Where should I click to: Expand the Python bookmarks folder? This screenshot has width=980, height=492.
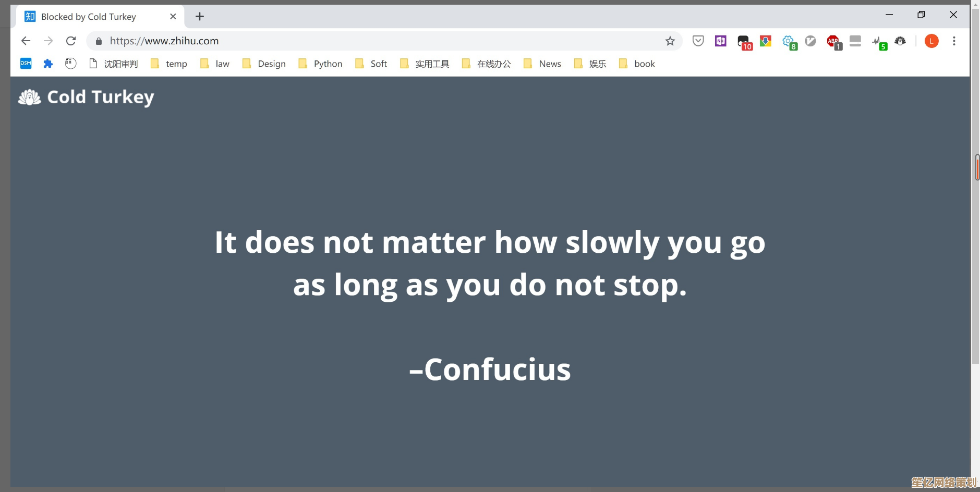[x=321, y=64]
